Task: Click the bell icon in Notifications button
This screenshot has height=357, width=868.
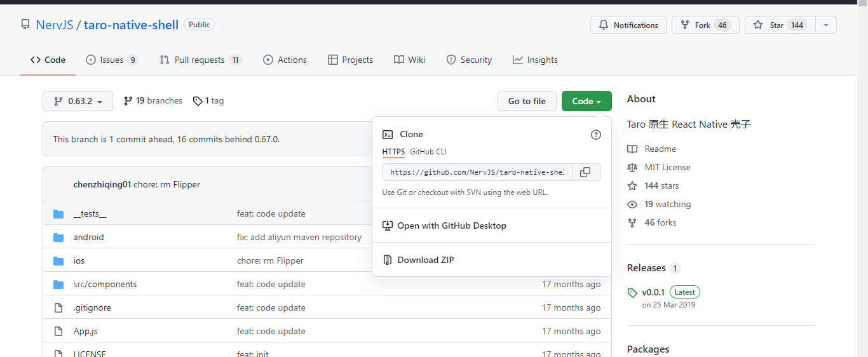Action: [604, 25]
